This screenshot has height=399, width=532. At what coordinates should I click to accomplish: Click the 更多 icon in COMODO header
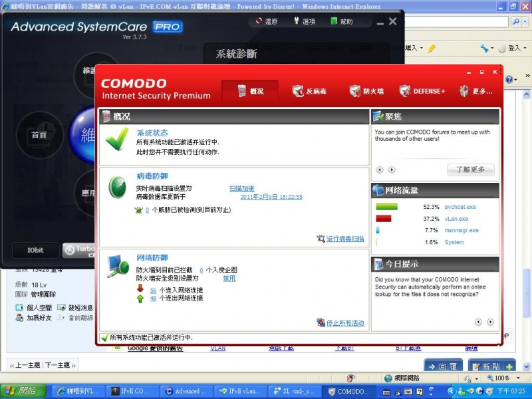click(464, 92)
